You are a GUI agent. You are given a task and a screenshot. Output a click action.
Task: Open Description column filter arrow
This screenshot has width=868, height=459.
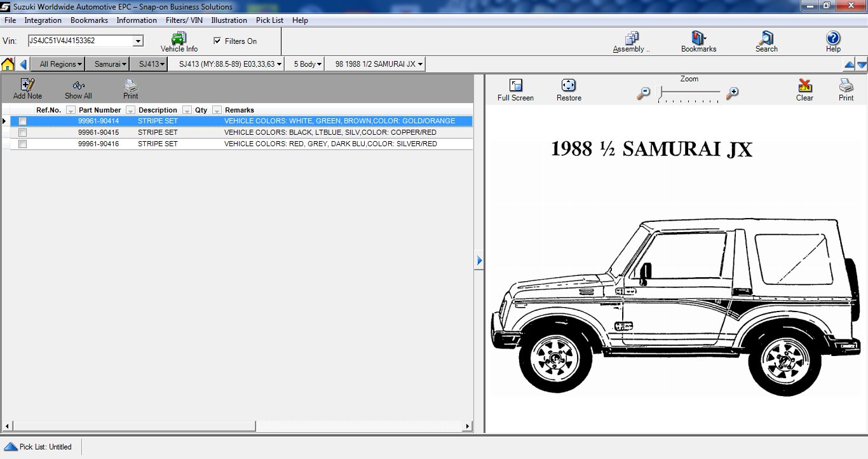point(187,110)
